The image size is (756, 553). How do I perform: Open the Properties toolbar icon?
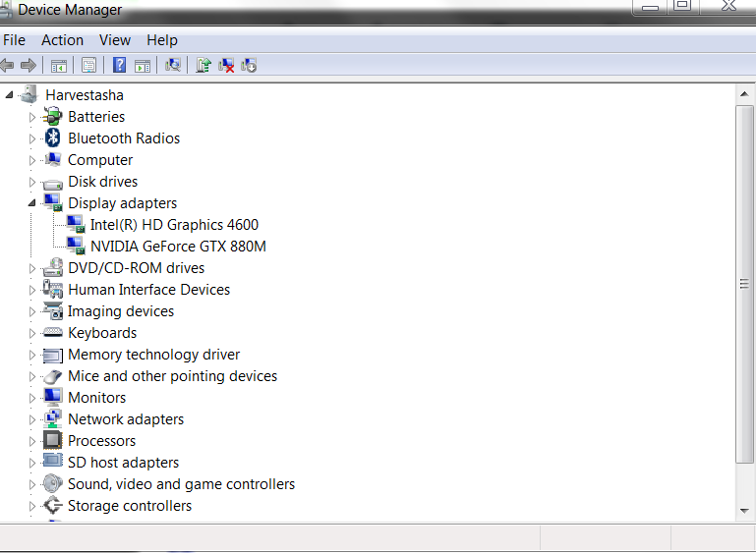pyautogui.click(x=88, y=65)
